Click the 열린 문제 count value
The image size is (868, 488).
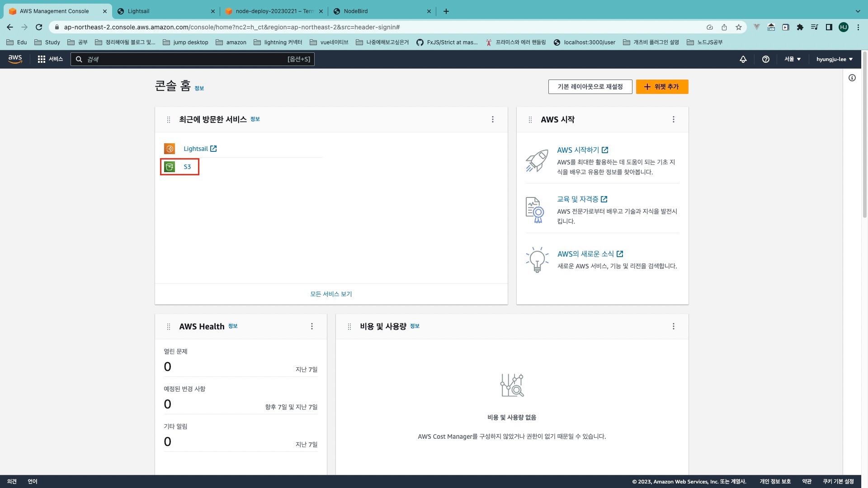point(168,367)
